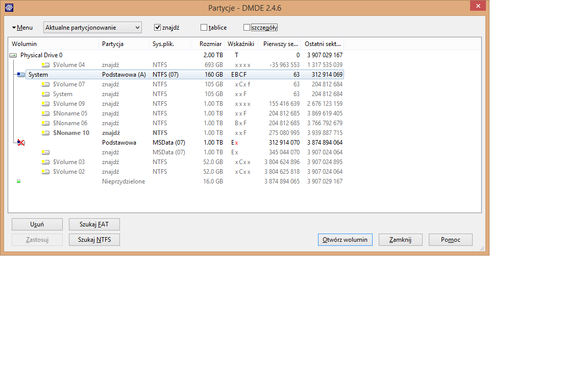Select the '$Volume 09' row text

68,104
